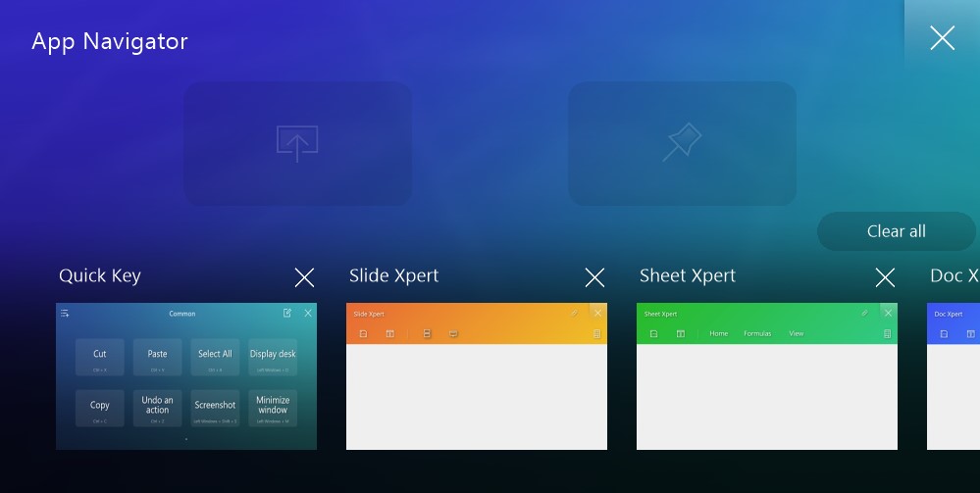The height and width of the screenshot is (493, 980).
Task: Click the layout icon in Slide Xpert preview
Action: 390,333
